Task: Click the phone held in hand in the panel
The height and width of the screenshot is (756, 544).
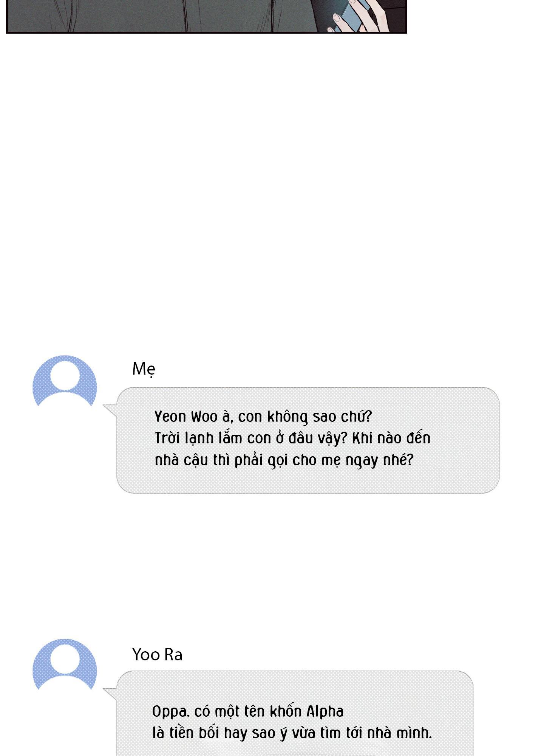Action: 352,15
